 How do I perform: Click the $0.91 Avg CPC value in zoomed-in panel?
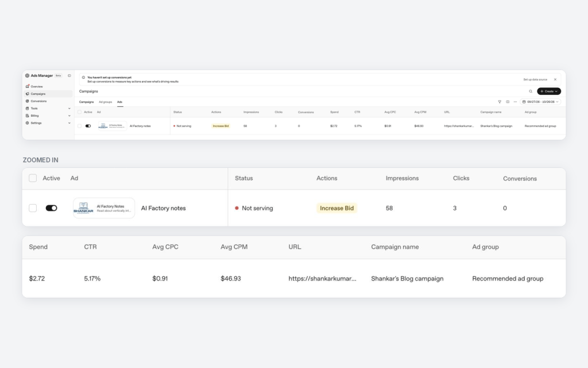[160, 279]
